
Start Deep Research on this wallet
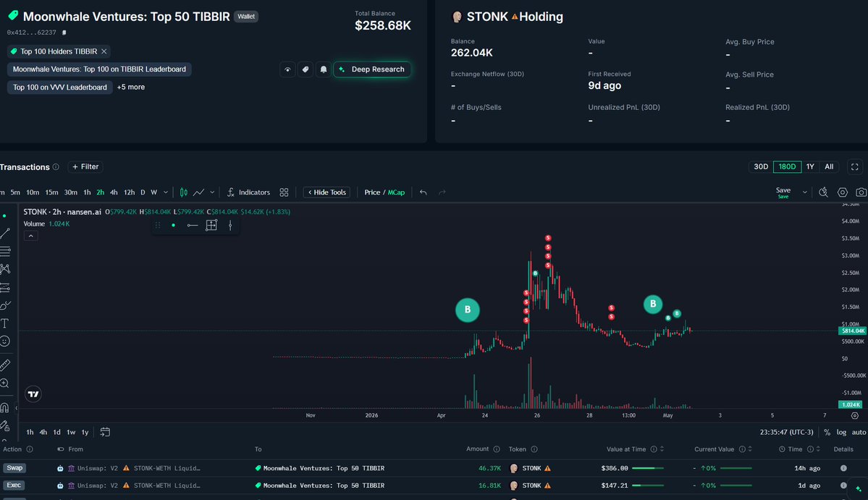[372, 69]
